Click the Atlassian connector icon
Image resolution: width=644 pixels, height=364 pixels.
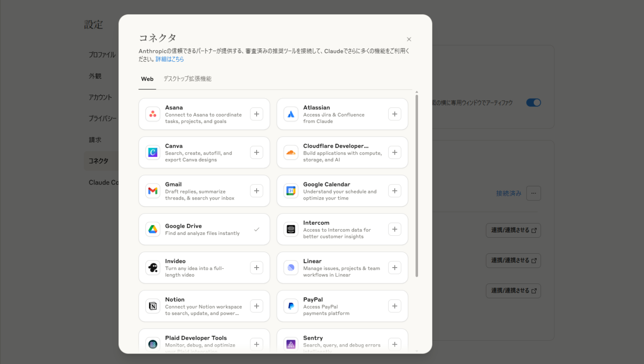pyautogui.click(x=291, y=114)
